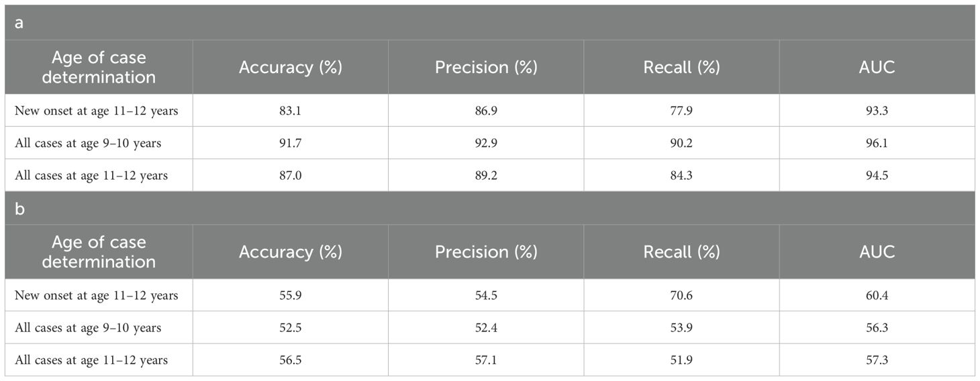Click the Precision (%) header in table b
This screenshot has width=980, height=381.
[x=486, y=252]
